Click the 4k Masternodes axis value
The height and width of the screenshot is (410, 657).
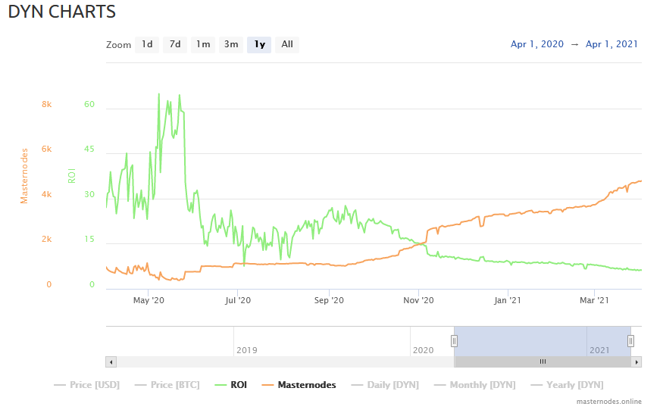[x=47, y=194]
